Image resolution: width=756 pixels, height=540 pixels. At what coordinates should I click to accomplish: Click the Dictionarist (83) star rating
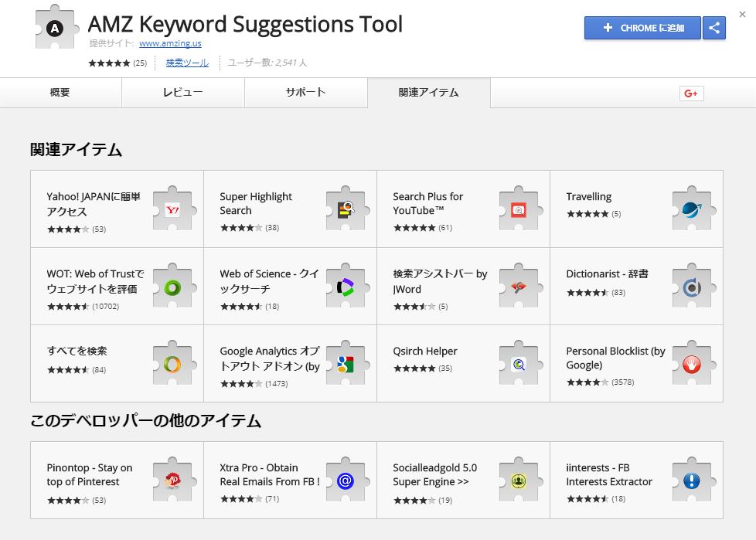(x=596, y=292)
